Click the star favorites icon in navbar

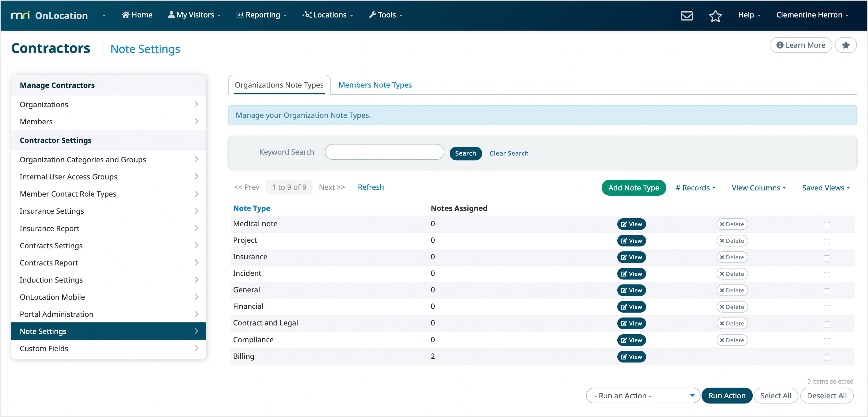pyautogui.click(x=715, y=16)
